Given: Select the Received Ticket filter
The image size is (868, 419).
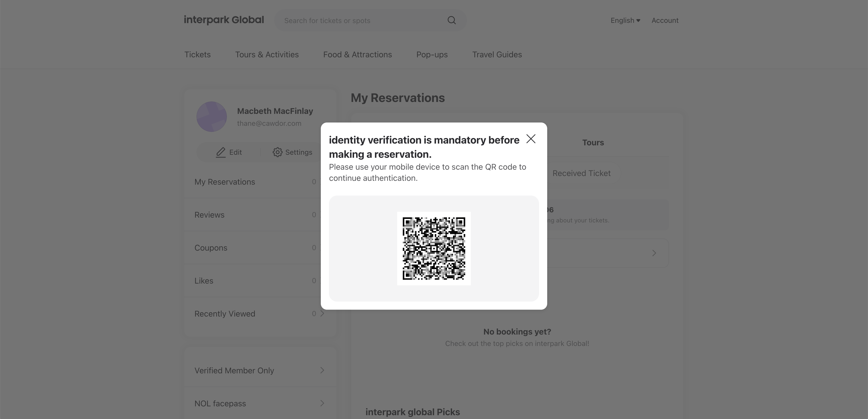Looking at the screenshot, I should 581,173.
